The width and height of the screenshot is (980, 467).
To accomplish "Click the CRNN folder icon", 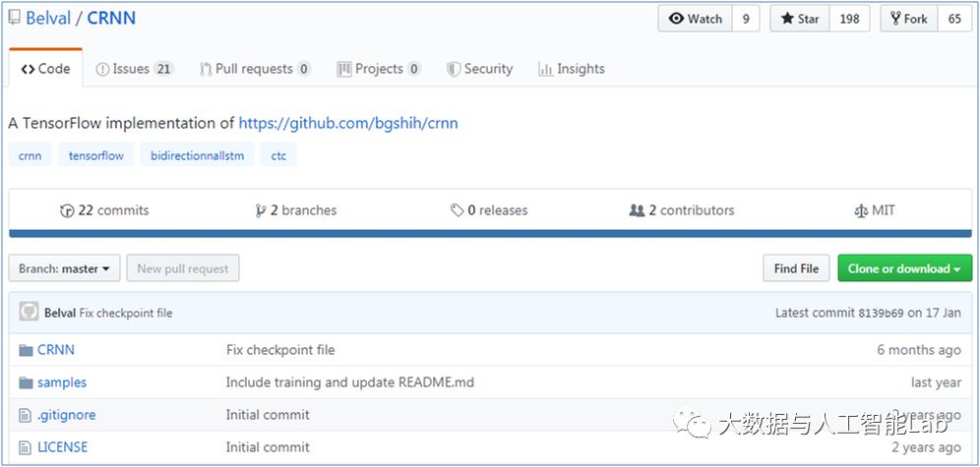I will pyautogui.click(x=26, y=350).
